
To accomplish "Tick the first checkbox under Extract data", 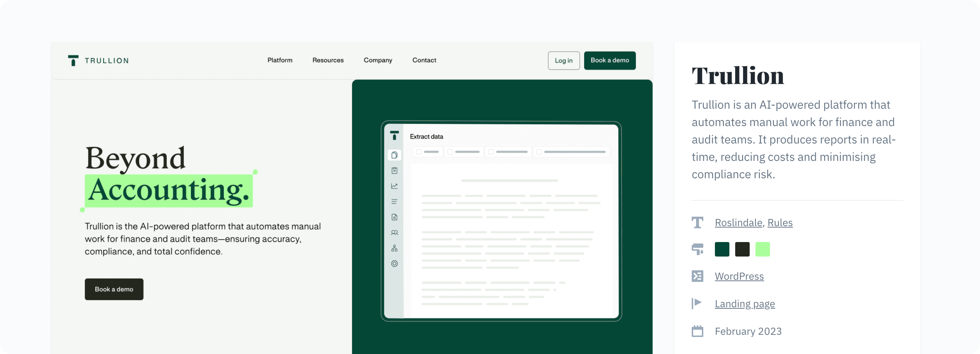I will 419,152.
